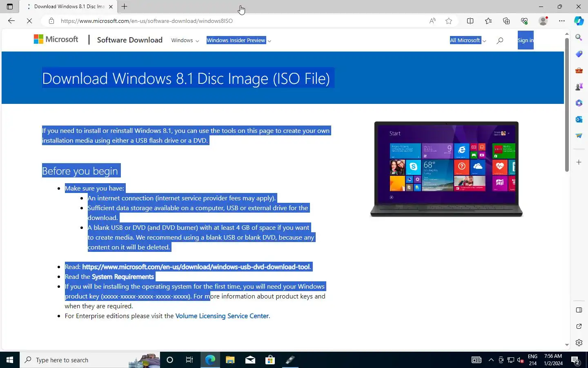View site information lock icon
The width and height of the screenshot is (588, 368).
pyautogui.click(x=51, y=21)
